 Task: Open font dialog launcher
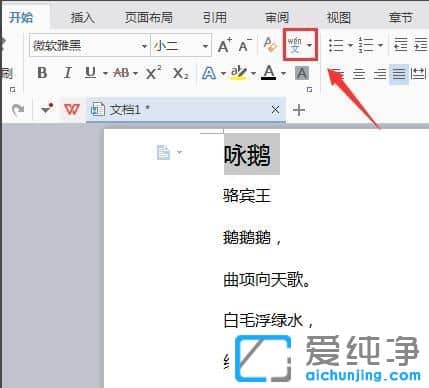pos(309,89)
